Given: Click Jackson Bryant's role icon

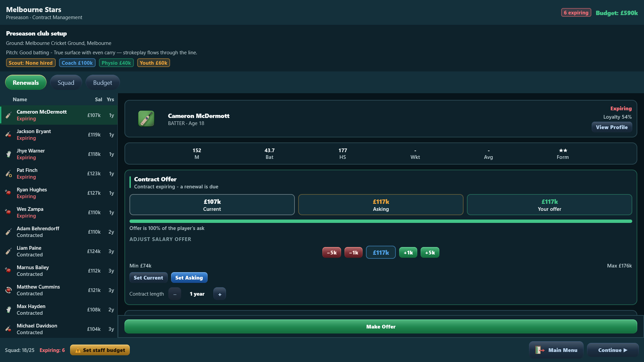Looking at the screenshot, I should pos(9,135).
